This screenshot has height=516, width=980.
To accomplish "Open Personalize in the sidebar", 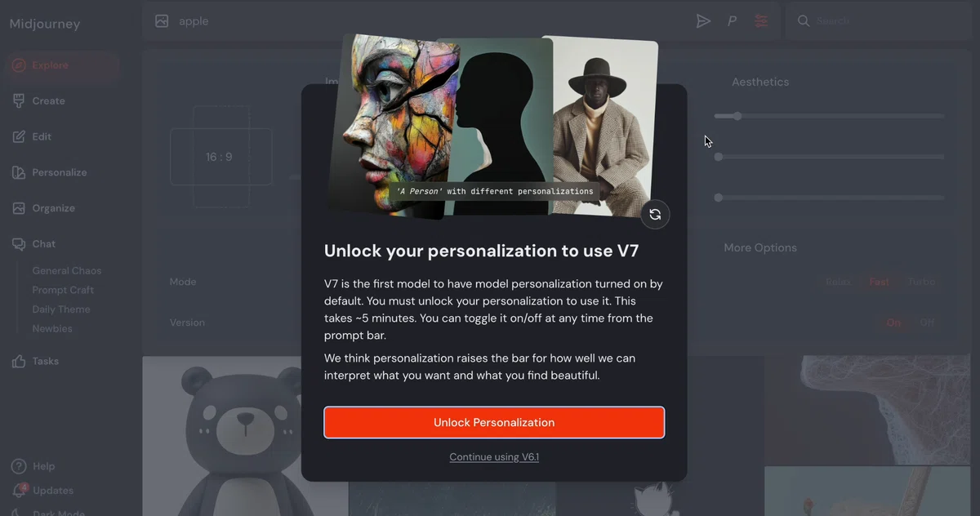I will 62,173.
